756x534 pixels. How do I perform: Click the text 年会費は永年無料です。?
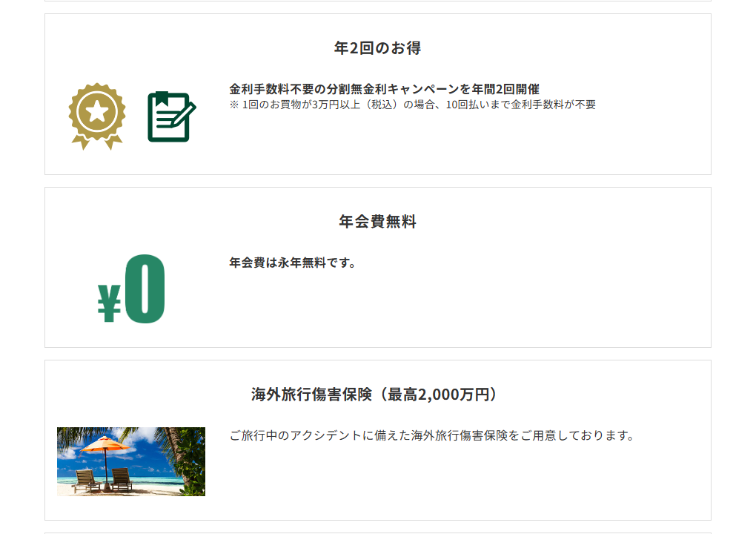[x=294, y=263]
